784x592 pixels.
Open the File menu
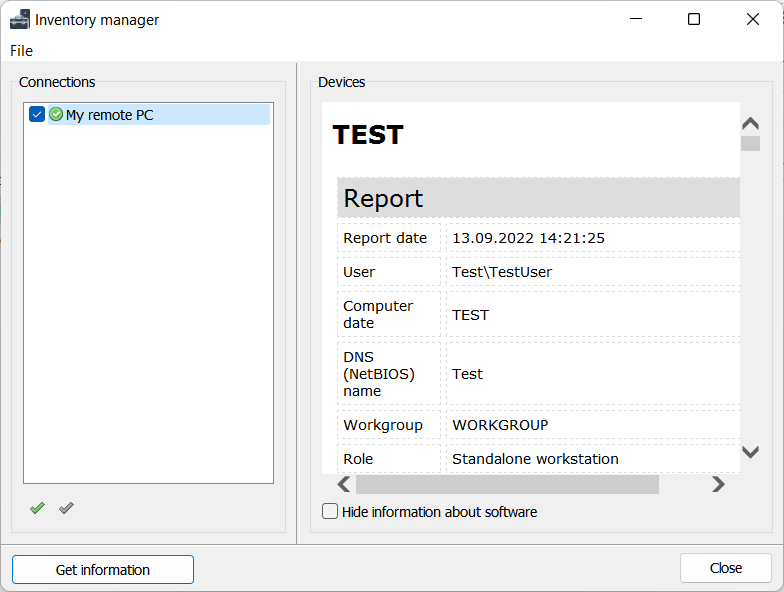[21, 50]
